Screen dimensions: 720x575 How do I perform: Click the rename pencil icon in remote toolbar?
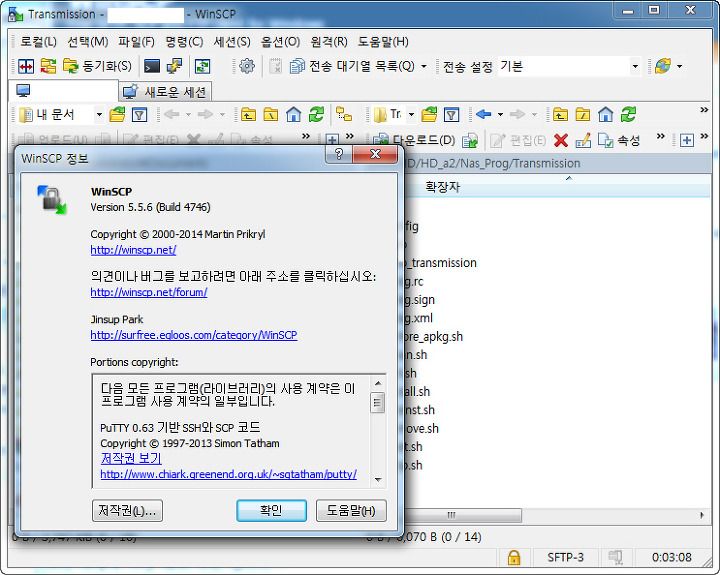pos(583,140)
